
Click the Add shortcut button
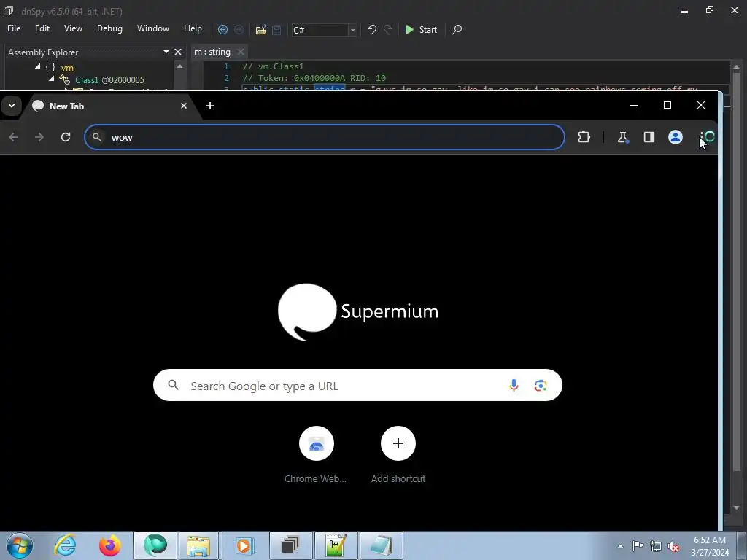click(x=398, y=454)
